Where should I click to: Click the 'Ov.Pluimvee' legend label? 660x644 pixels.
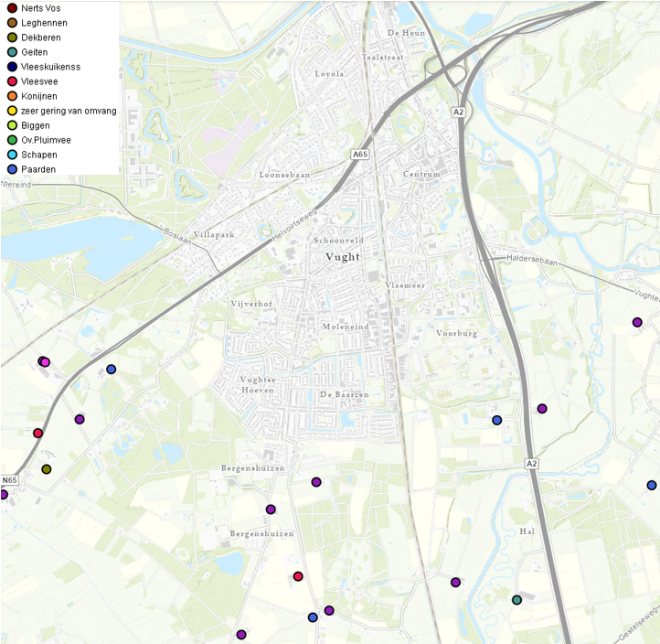coord(46,140)
